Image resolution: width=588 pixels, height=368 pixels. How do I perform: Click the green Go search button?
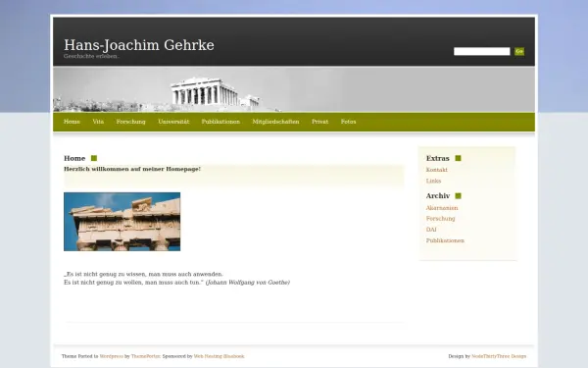pyautogui.click(x=519, y=51)
